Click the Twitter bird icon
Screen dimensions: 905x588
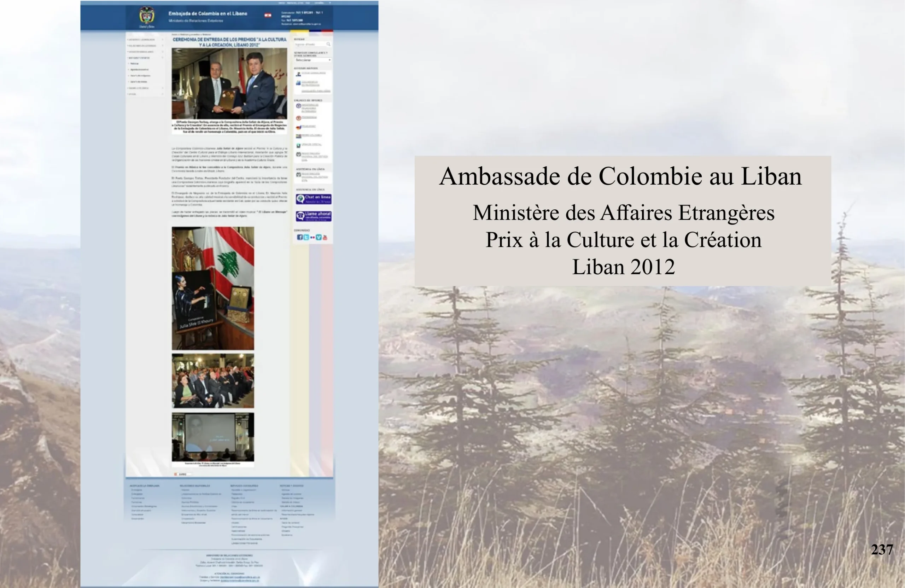pyautogui.click(x=306, y=237)
